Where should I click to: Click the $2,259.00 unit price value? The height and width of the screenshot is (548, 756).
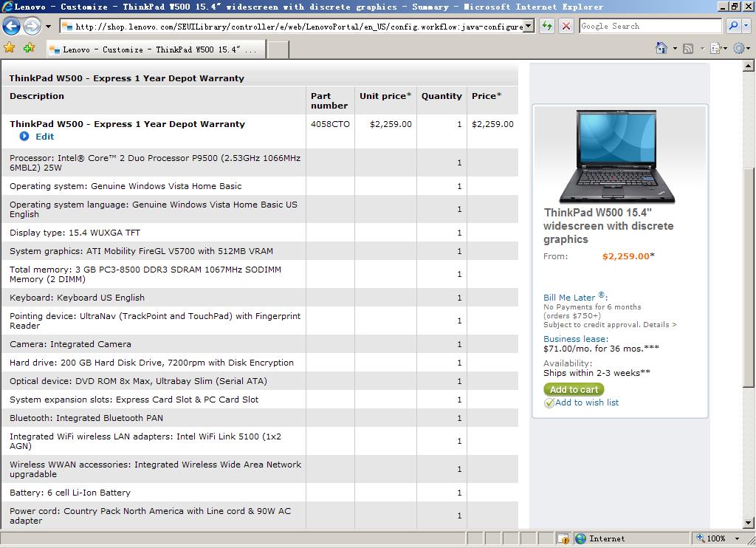click(391, 124)
